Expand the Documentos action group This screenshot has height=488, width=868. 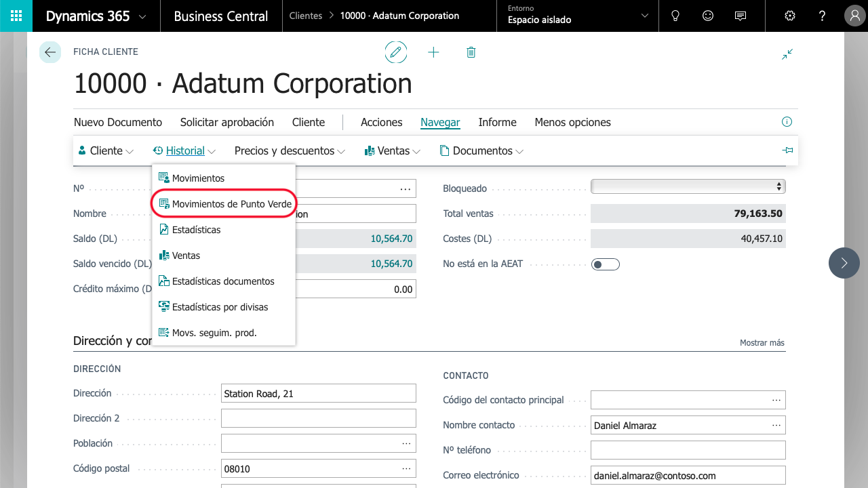click(481, 150)
